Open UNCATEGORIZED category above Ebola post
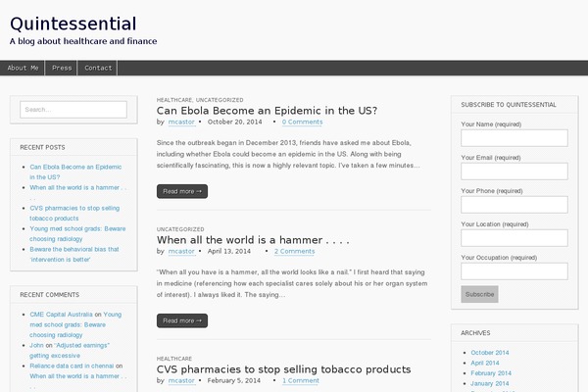Screen dimensions: 588x392 [220, 100]
